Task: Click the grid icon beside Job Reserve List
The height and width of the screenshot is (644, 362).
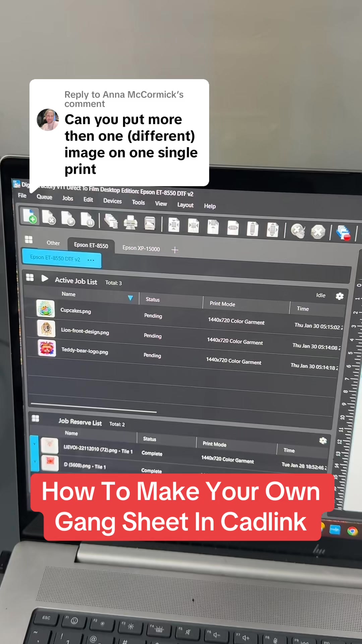Action: (35, 418)
